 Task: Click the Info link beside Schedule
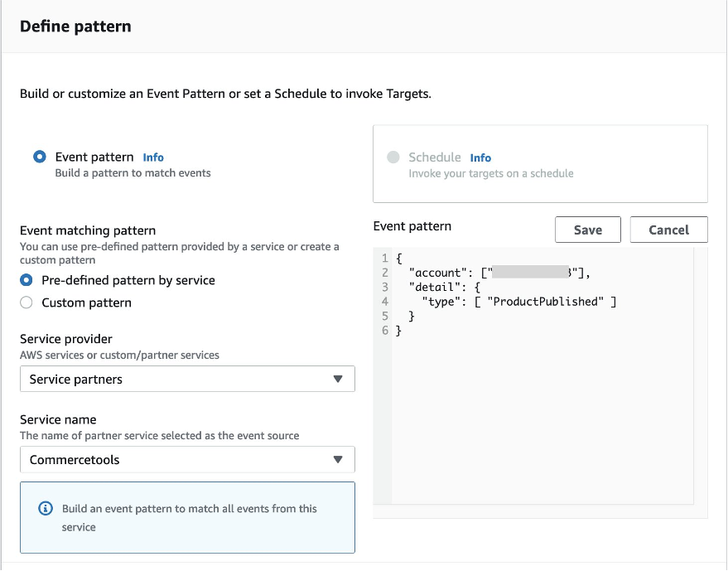coord(480,157)
